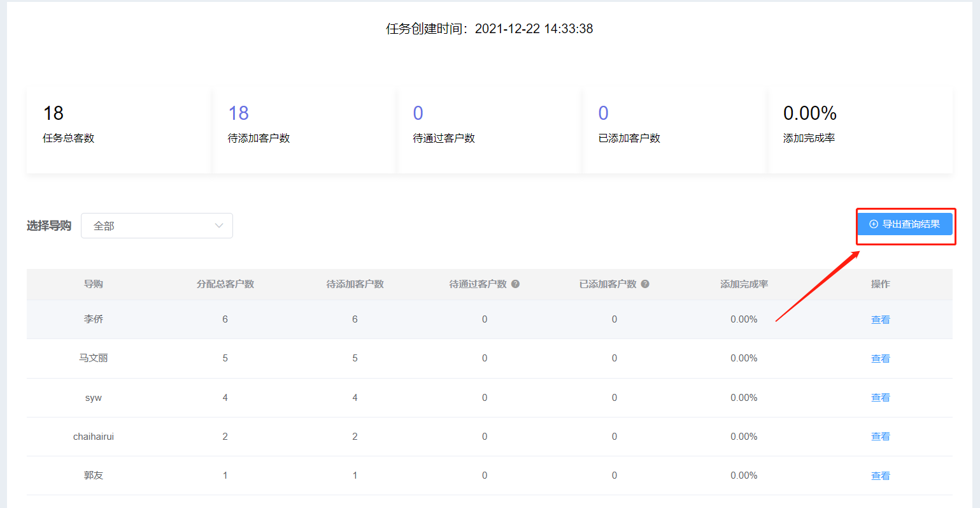The width and height of the screenshot is (980, 508).
Task: Click 待添加客户数 value 5 for 马文丽
Action: coord(355,358)
